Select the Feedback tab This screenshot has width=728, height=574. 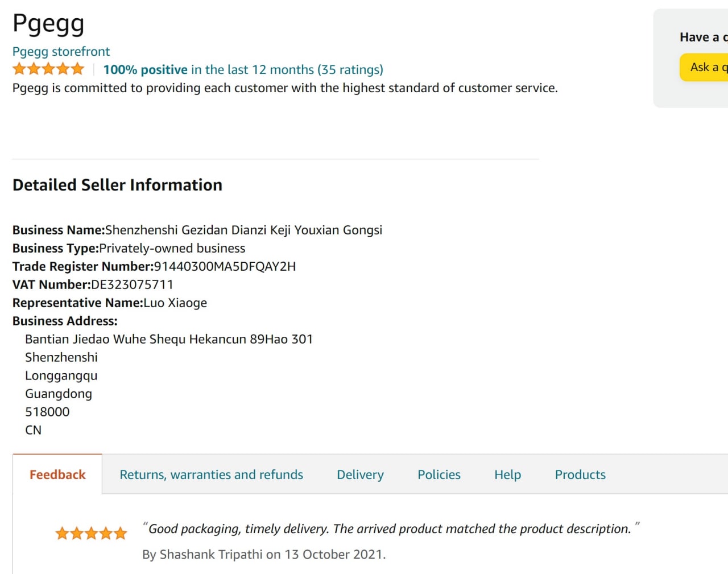point(57,474)
